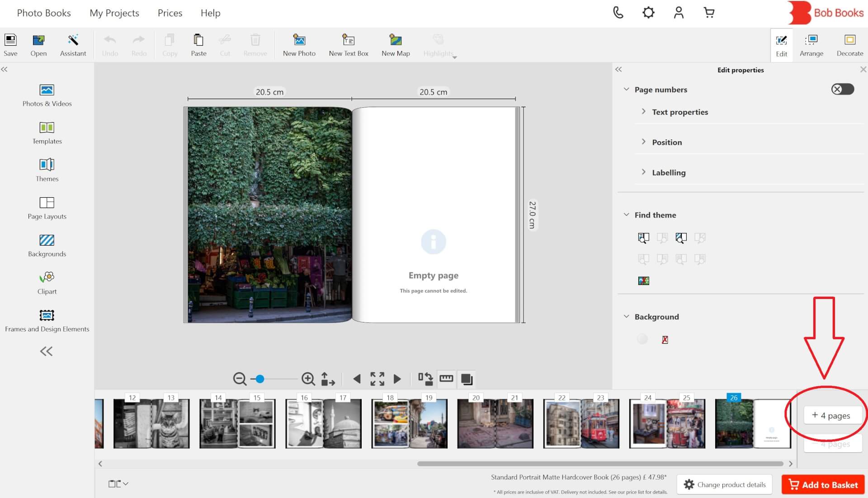Screen dimensions: 868x498
Task: Click the zoom out magnifier icon
Action: (x=240, y=379)
